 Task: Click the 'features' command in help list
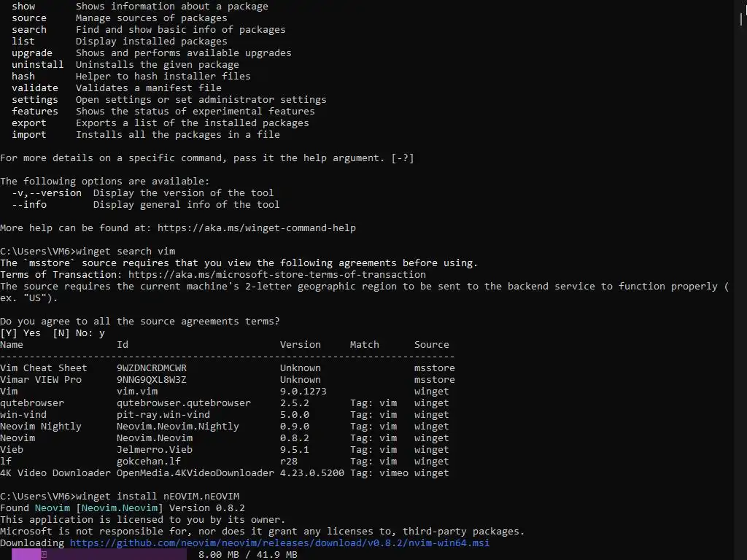35,112
